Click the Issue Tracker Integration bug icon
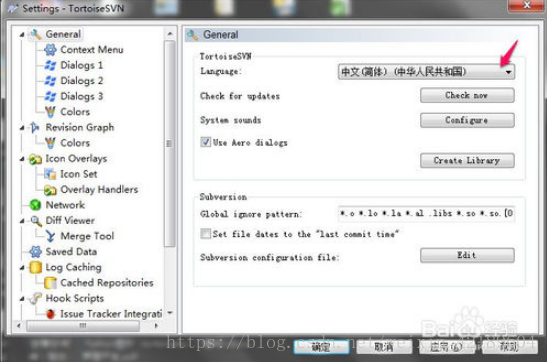Viewport: 547px width, 362px height. 51,314
